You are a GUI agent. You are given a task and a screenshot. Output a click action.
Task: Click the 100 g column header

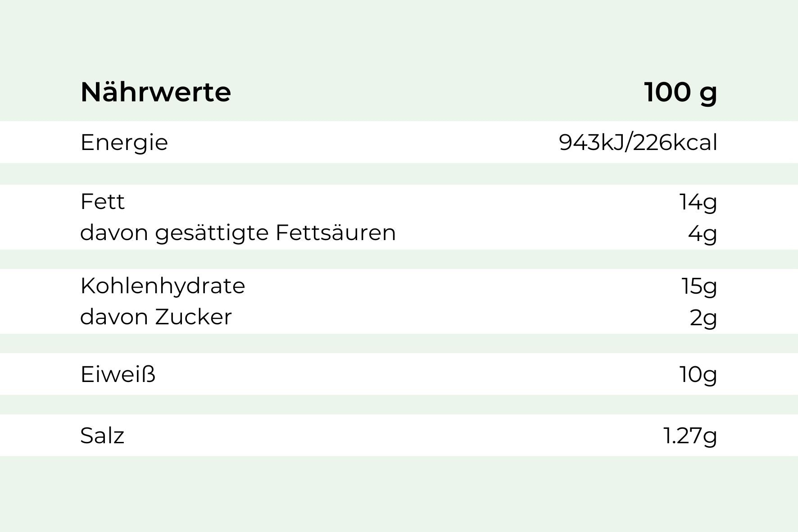pos(680,92)
